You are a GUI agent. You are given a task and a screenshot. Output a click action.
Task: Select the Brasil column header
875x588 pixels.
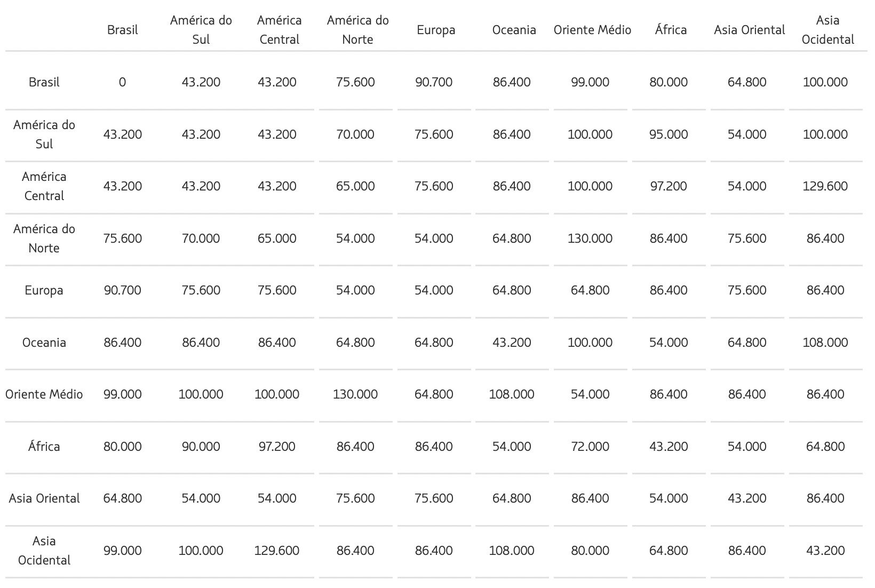[x=122, y=30]
